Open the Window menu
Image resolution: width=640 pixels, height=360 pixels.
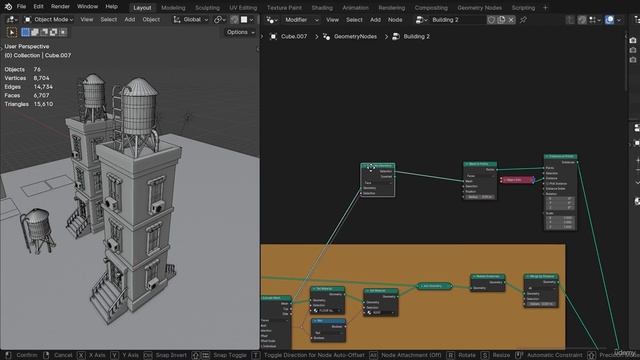point(87,7)
